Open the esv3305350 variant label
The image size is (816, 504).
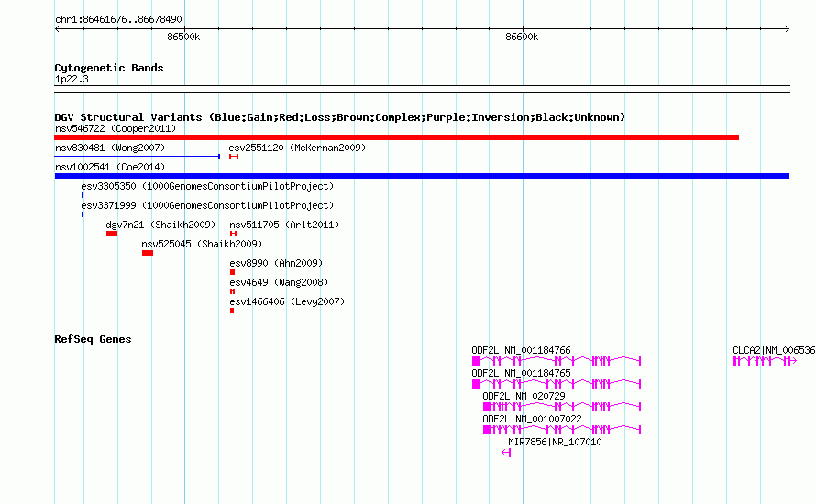[x=207, y=186]
